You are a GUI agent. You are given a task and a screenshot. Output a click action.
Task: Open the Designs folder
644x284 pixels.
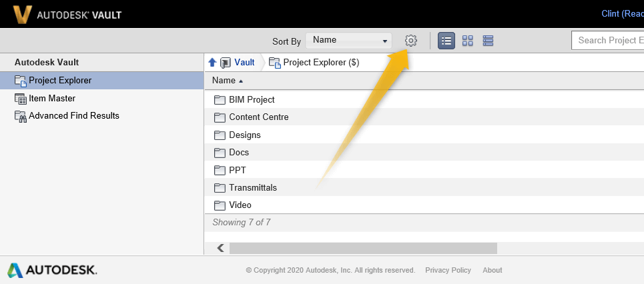tap(244, 135)
